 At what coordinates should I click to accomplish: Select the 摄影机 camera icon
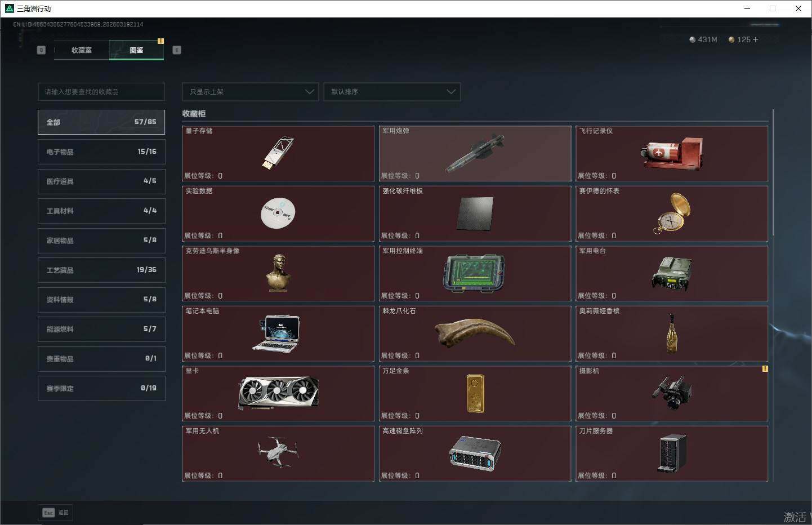pos(672,393)
